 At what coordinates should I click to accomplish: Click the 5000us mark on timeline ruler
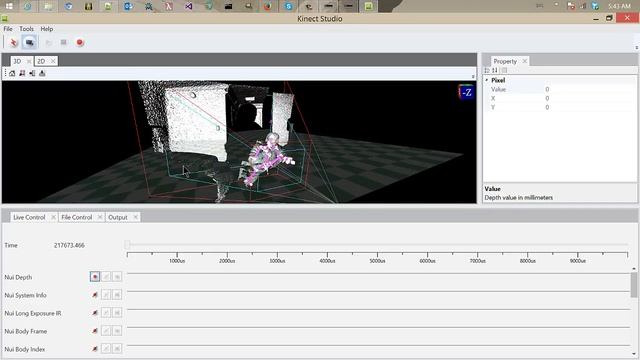click(377, 260)
